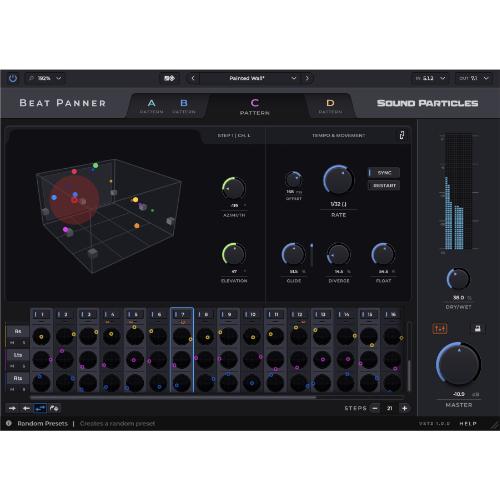Click the step 1 Rs panner circle
This screenshot has width=500, height=500.
click(x=41, y=337)
